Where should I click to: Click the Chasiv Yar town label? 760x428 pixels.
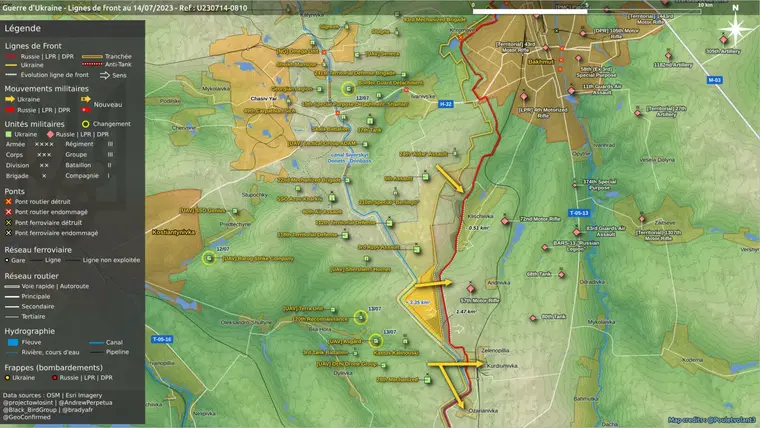[x=264, y=98]
